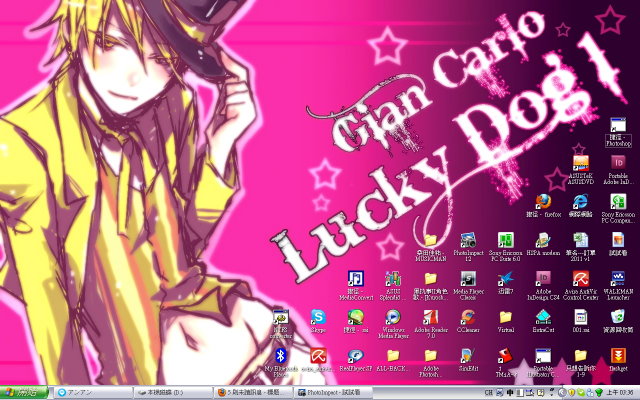This screenshot has width=640, height=400.
Task: Open Sony Ericsson PC Companion
Action: pos(618,201)
